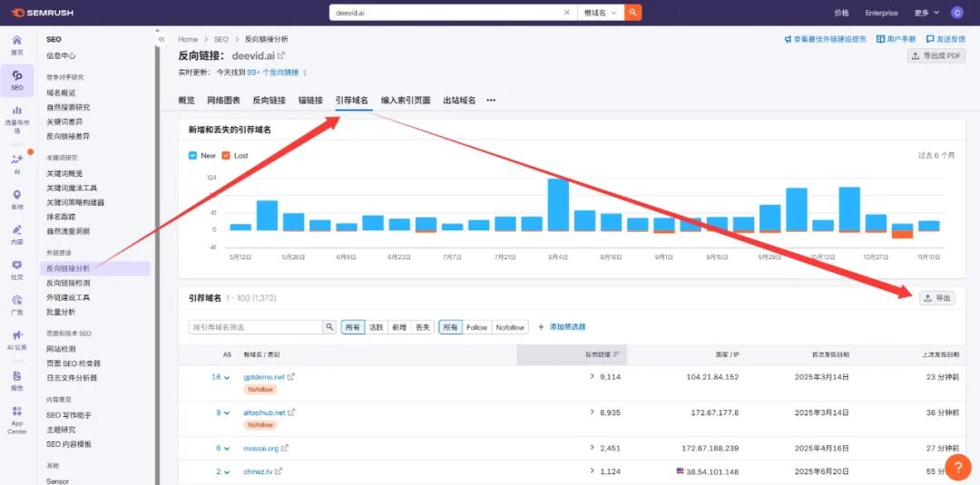Switch to the 引荐域名 tab
Image resolution: width=980 pixels, height=485 pixels.
point(352,100)
